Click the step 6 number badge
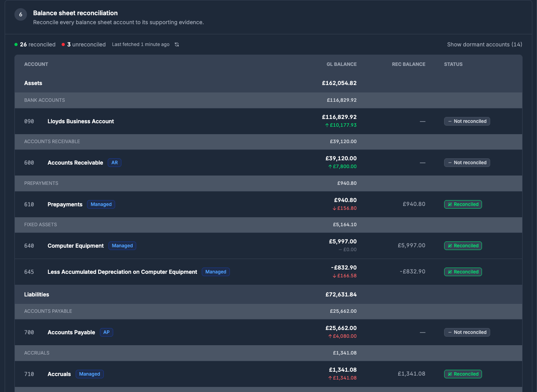Viewport: 537px width, 392px height. pyautogui.click(x=21, y=14)
